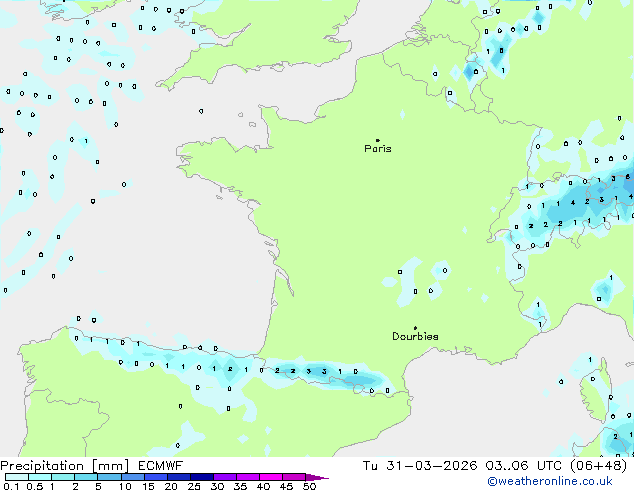Click the "(06+48)" forecast run text
This screenshot has width=634, height=490.
click(x=598, y=466)
